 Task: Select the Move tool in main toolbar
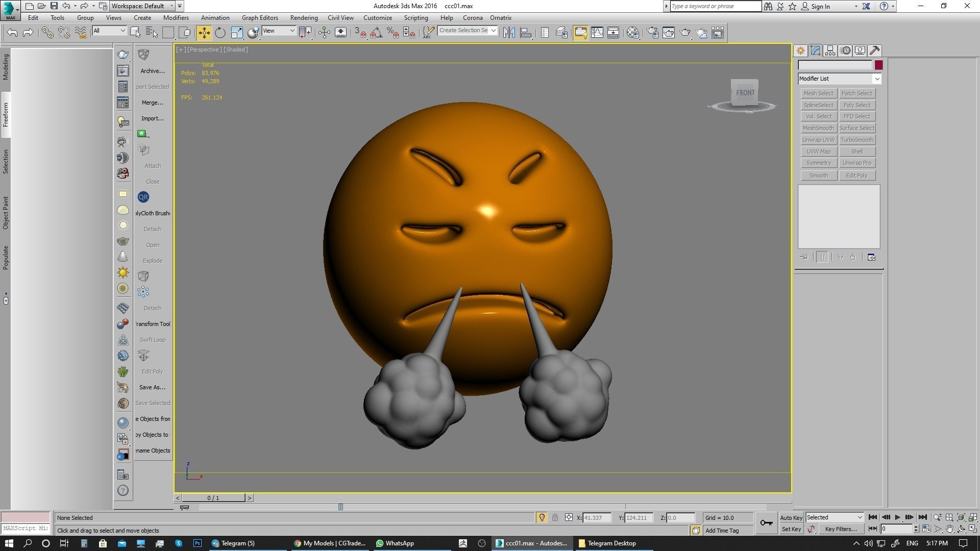click(x=204, y=33)
